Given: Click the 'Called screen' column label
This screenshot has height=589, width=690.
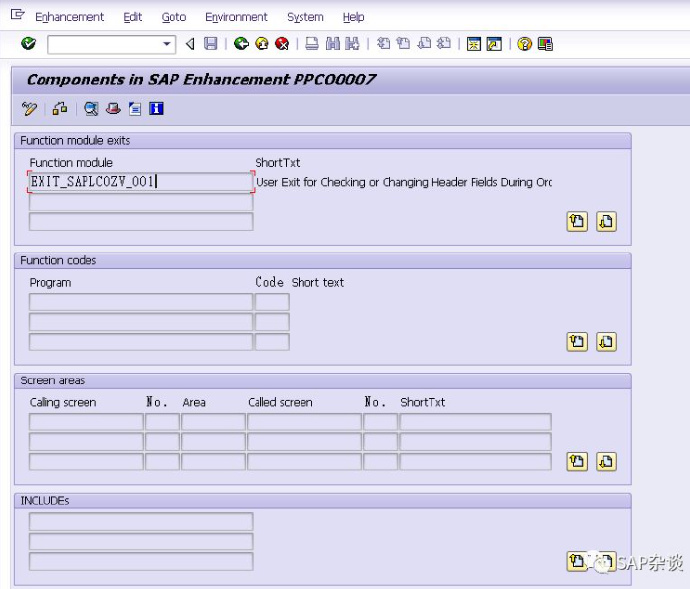Looking at the screenshot, I should pyautogui.click(x=280, y=402).
